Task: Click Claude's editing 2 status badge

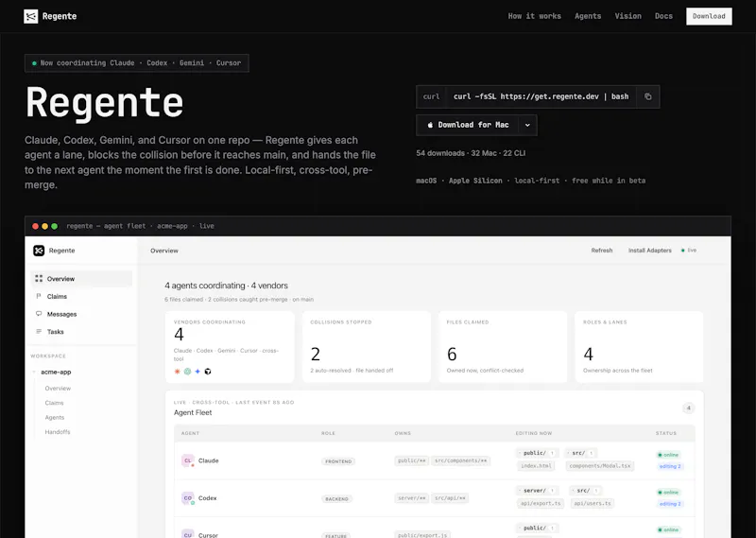Action: [x=670, y=466]
